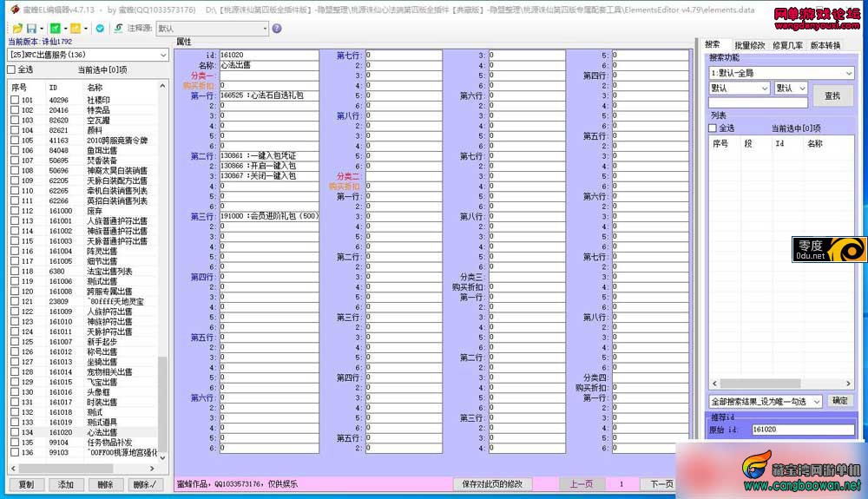Click the 确定 button in the search panel
Viewport: 868px width, 499px height.
point(839,401)
